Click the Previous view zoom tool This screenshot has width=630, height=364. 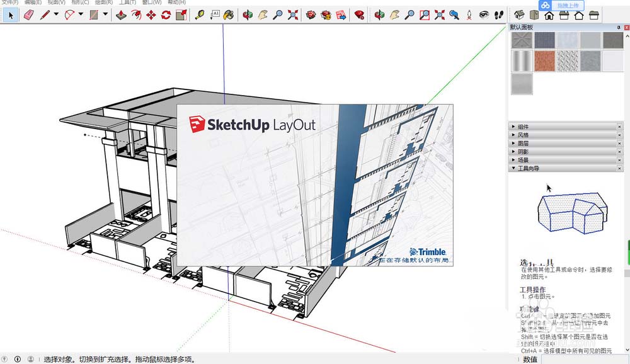point(454,15)
